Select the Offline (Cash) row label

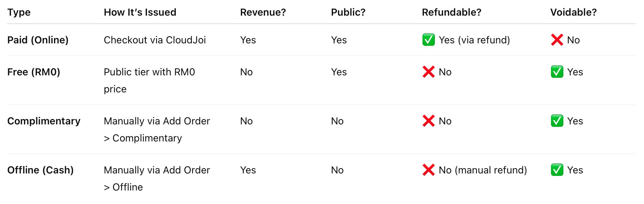(x=40, y=170)
